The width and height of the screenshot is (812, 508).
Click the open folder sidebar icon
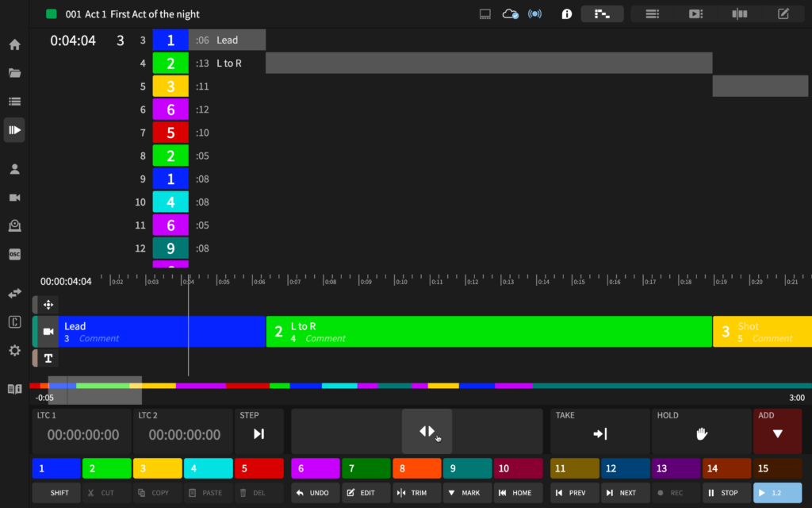14,73
